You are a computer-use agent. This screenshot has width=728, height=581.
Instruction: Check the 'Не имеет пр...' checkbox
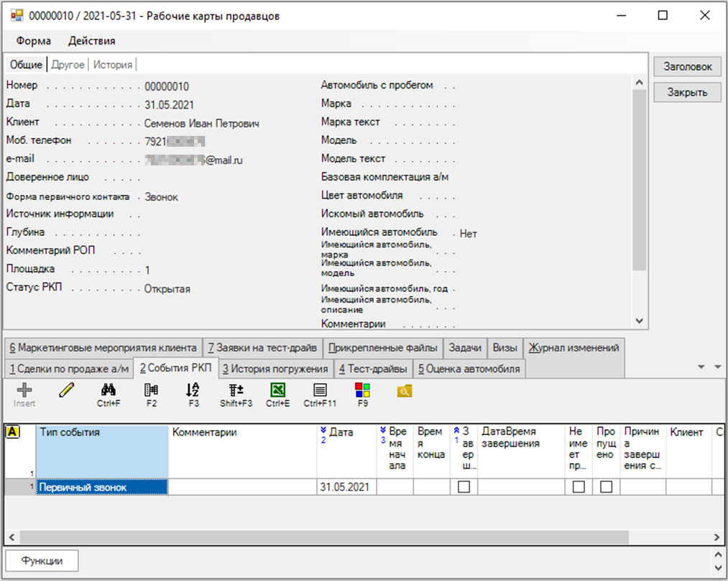[x=579, y=487]
